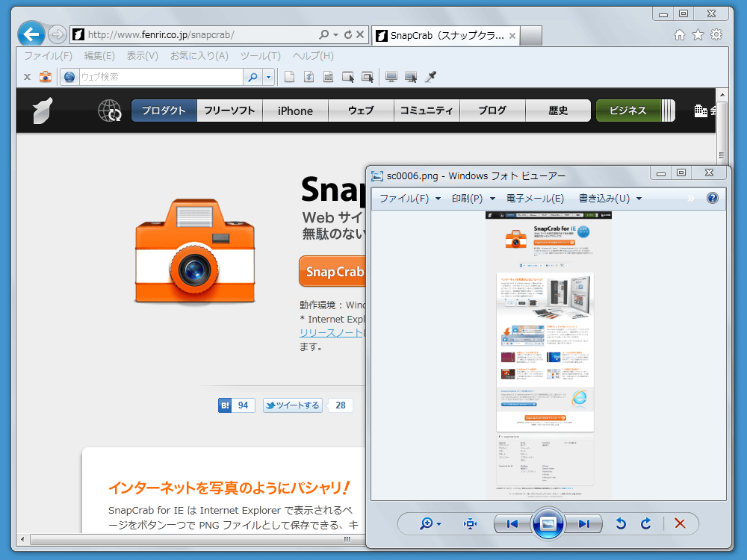Image resolution: width=747 pixels, height=560 pixels.
Task: Show hidden toolbar items with double chevron
Action: [691, 198]
